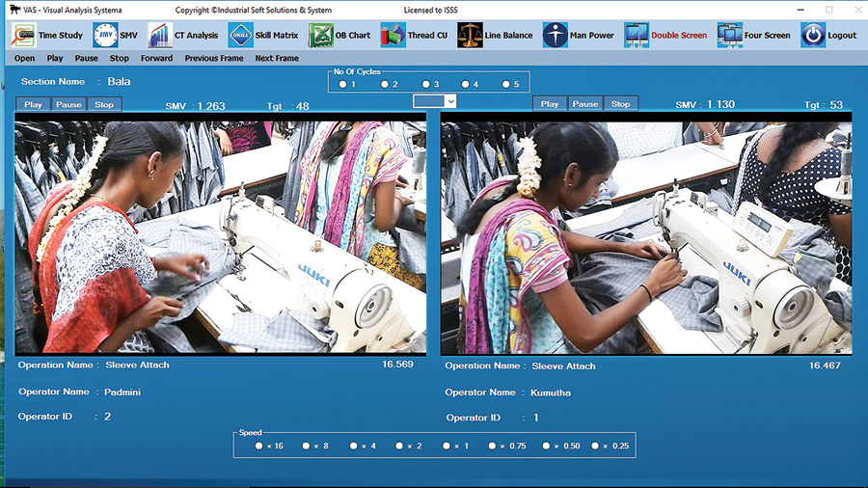Click operator name Kumutha
Viewport: 868px width, 488px height.
click(551, 393)
